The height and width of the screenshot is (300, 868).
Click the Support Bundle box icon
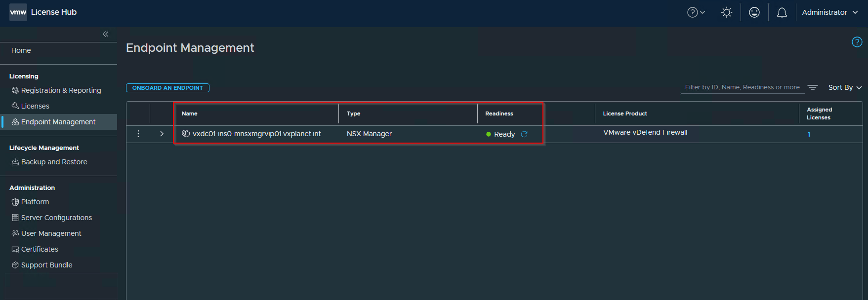click(15, 265)
